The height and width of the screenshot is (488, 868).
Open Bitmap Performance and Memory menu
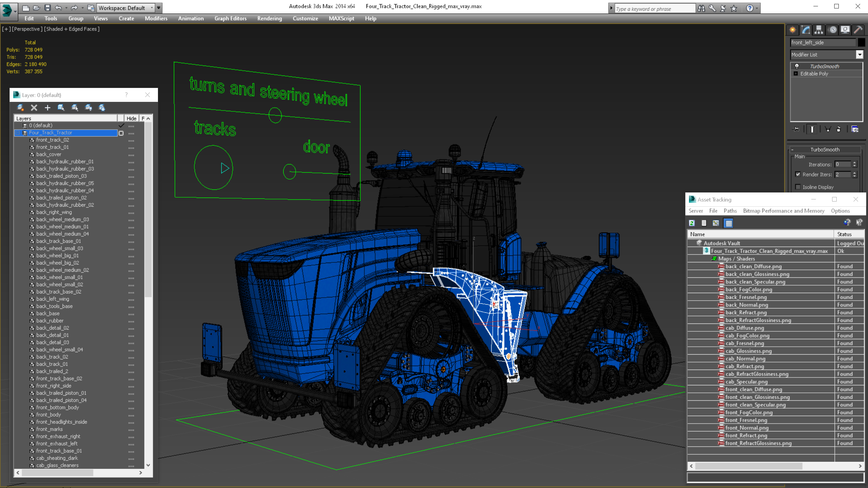pyautogui.click(x=783, y=211)
